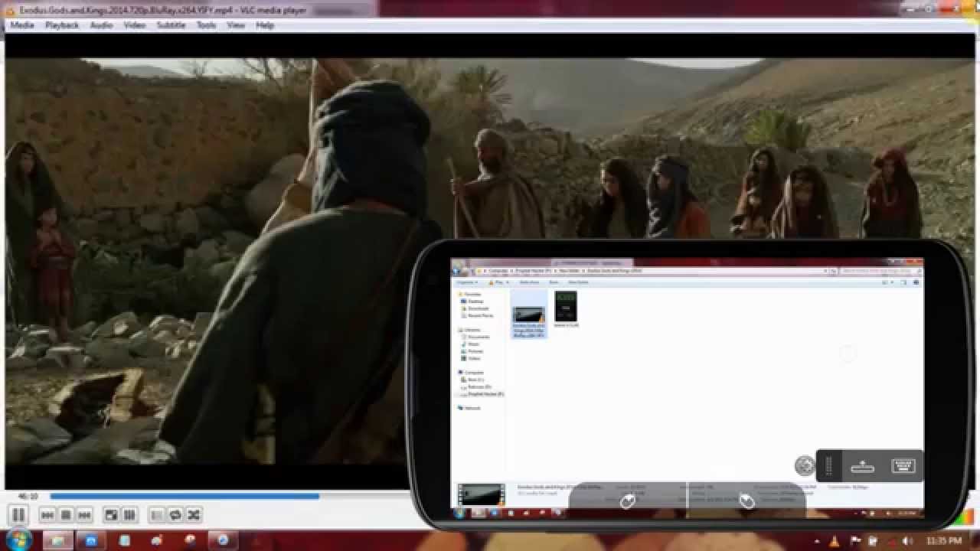Open the Tools menu
980x551 pixels.
click(206, 25)
